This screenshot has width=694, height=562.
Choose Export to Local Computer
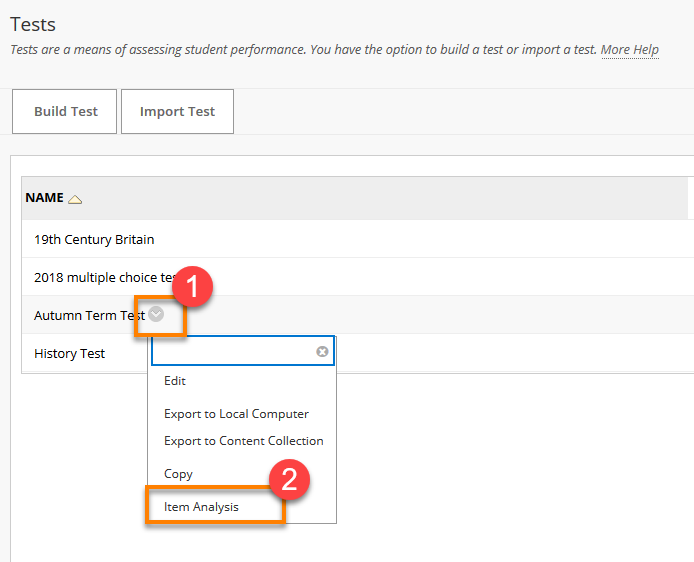tap(236, 414)
